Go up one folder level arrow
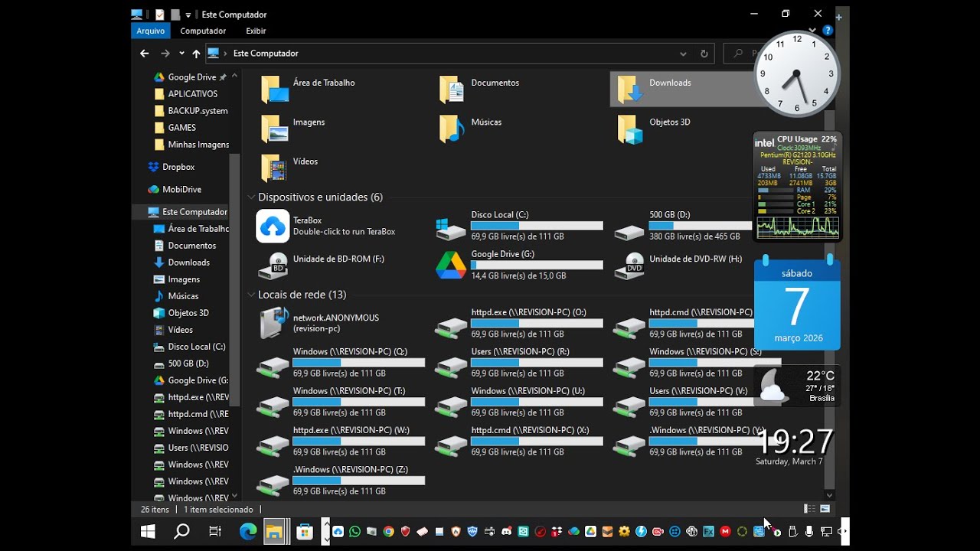This screenshot has width=980, height=551. point(196,54)
